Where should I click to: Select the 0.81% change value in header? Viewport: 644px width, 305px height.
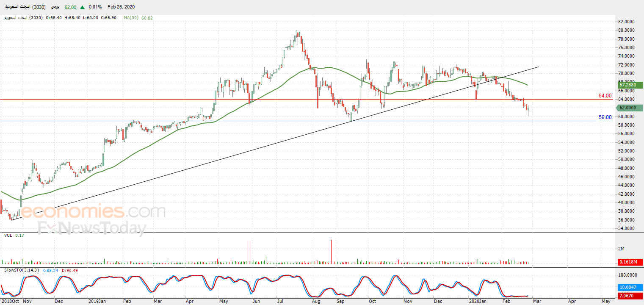[x=95, y=7]
